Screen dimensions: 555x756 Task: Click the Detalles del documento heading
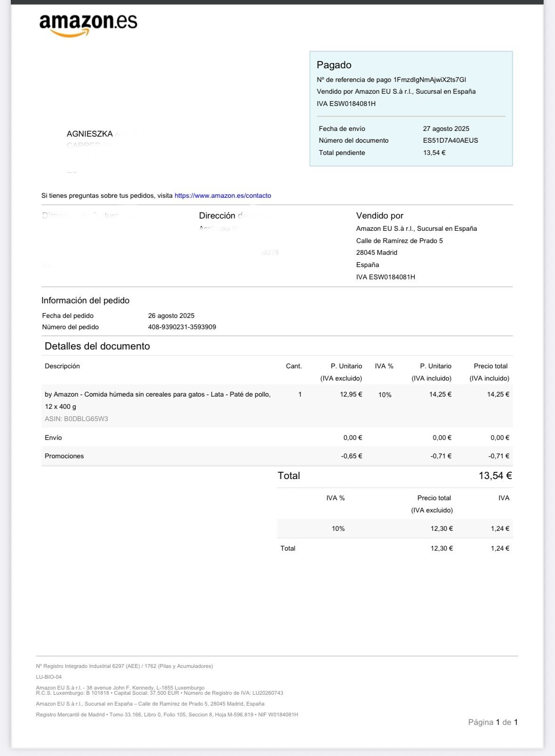[97, 346]
